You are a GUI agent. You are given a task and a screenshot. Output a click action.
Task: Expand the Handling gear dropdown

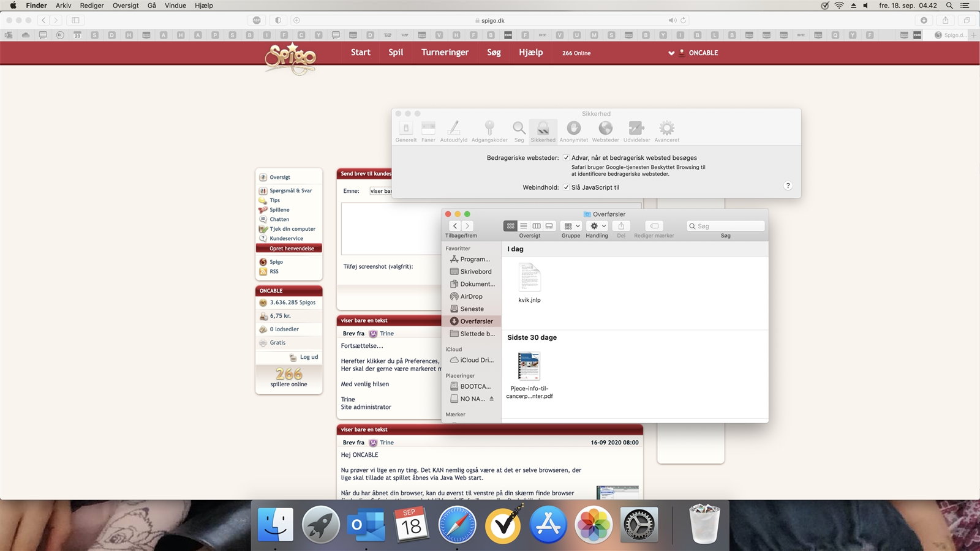[597, 226]
